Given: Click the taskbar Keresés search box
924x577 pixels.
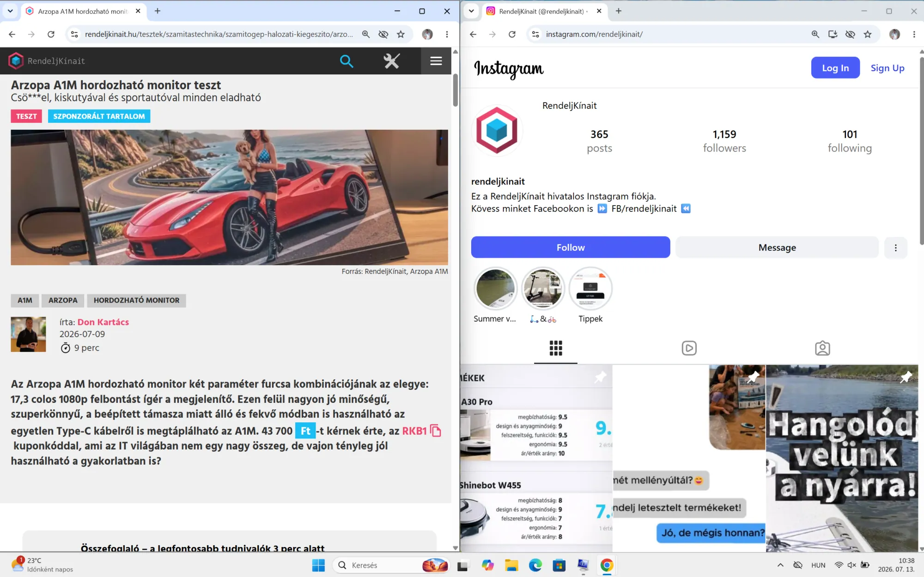Looking at the screenshot, I should tap(391, 565).
